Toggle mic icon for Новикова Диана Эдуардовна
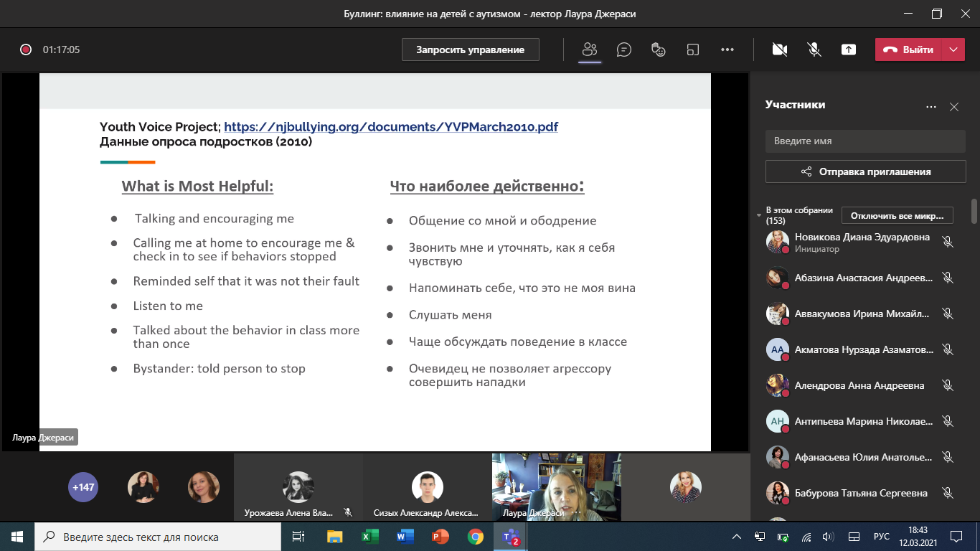Image resolution: width=980 pixels, height=551 pixels. [948, 242]
